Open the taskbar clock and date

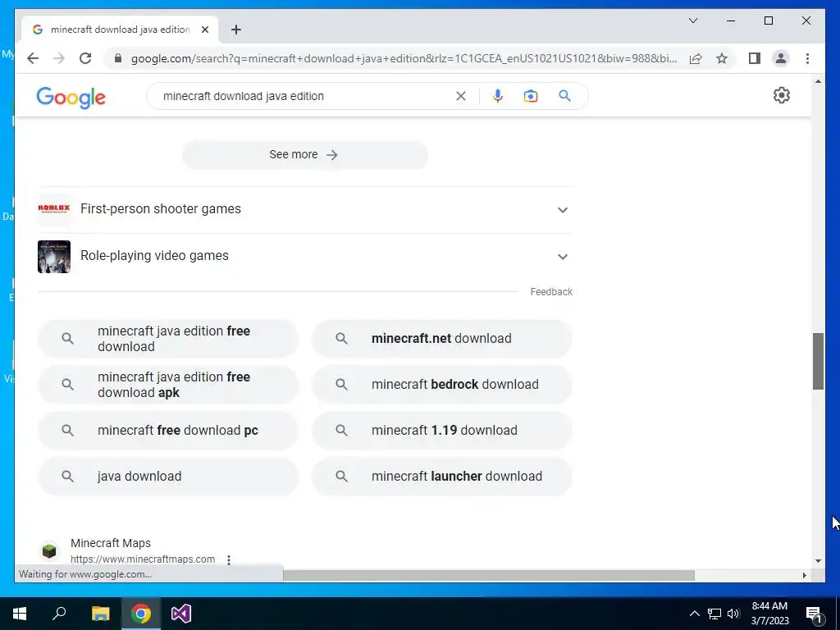pos(769,614)
